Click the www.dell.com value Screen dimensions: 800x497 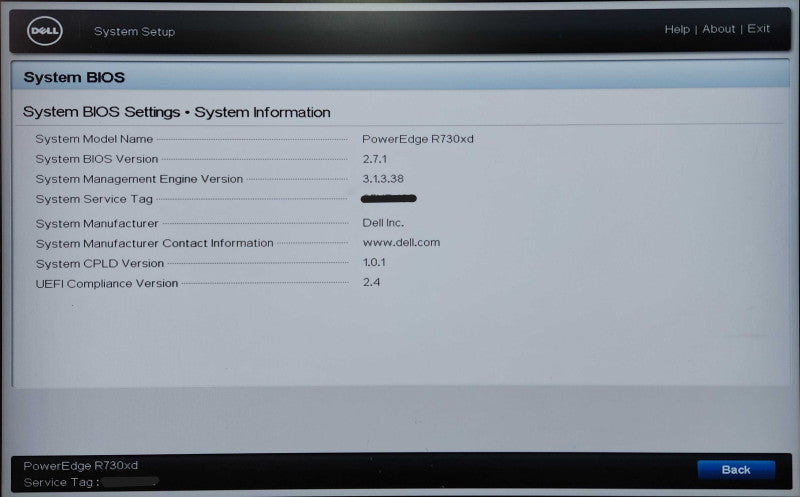coord(401,242)
